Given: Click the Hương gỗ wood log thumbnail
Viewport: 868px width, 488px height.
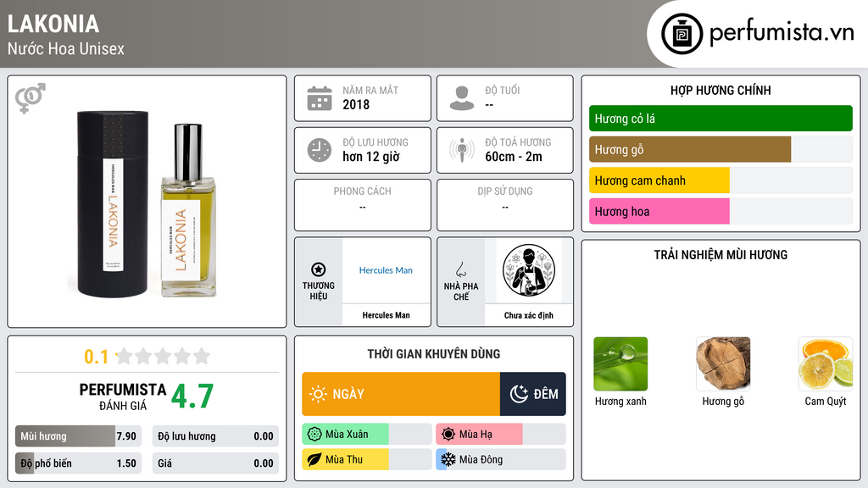Looking at the screenshot, I should (x=723, y=364).
